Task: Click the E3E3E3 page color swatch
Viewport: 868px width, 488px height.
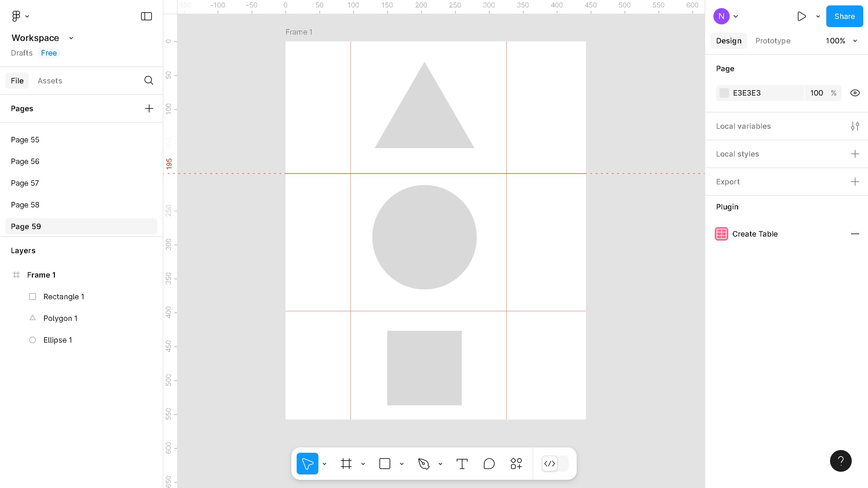Action: pyautogui.click(x=724, y=93)
